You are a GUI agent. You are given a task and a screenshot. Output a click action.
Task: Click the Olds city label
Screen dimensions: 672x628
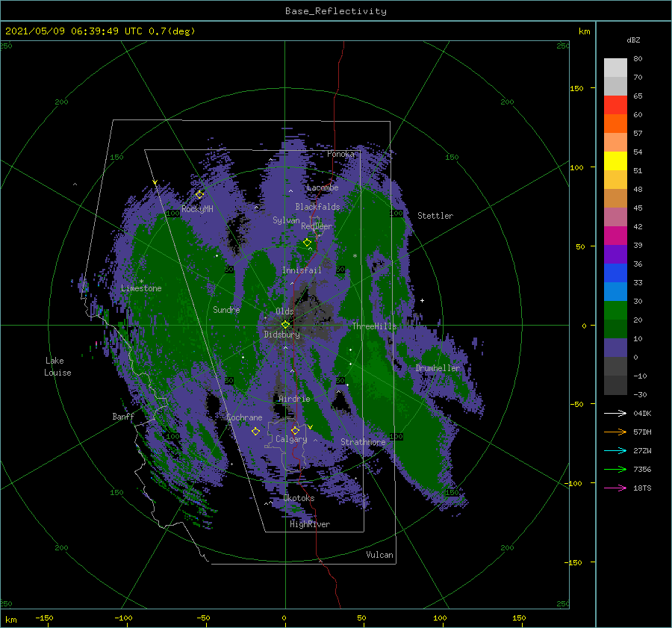click(x=284, y=311)
